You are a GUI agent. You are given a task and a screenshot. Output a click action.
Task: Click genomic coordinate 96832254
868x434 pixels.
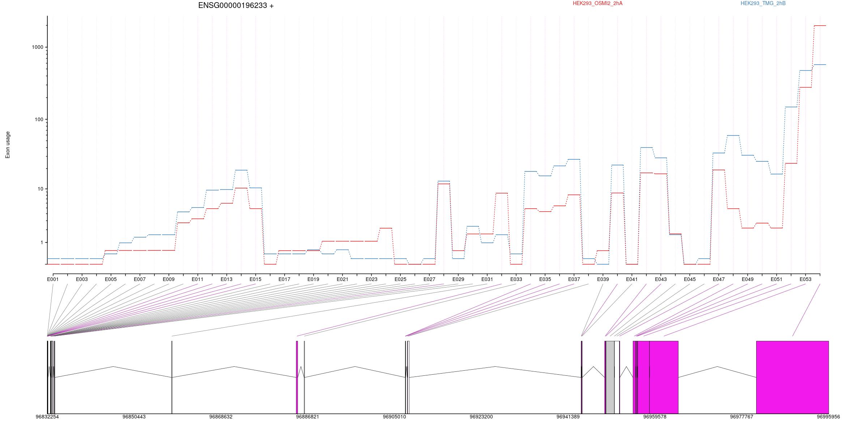(47, 417)
